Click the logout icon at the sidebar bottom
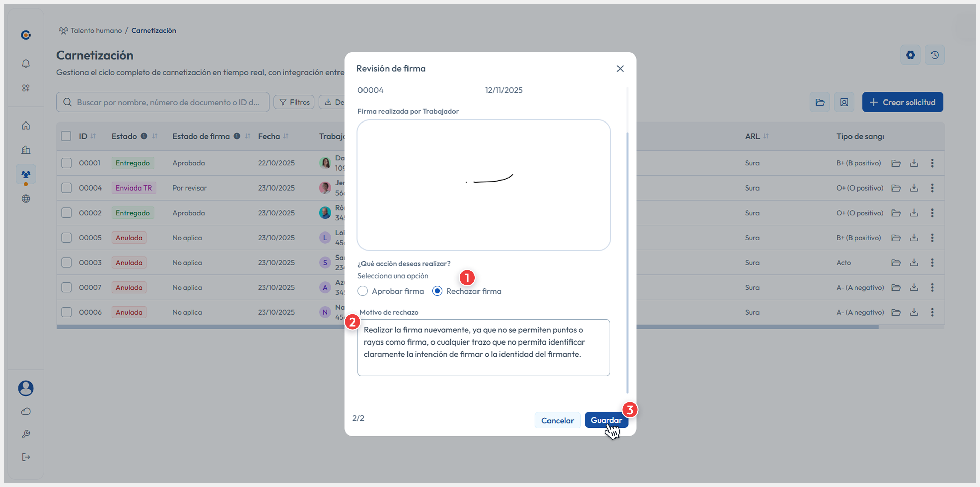Image resolution: width=980 pixels, height=487 pixels. coord(26,457)
